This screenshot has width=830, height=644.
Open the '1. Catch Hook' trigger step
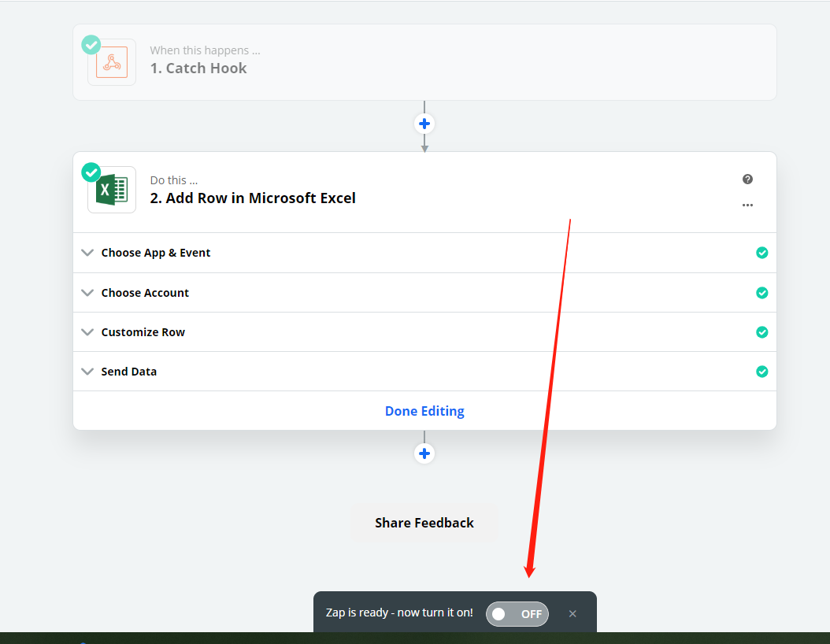(424, 62)
